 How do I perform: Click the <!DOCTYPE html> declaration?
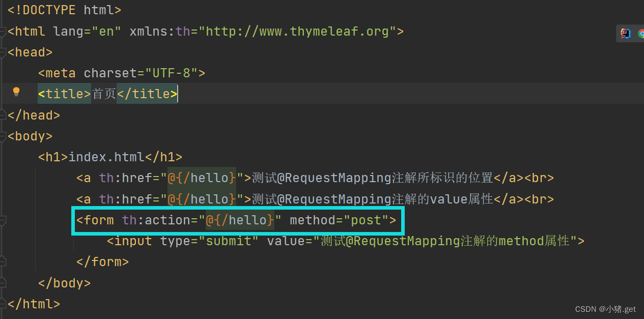pyautogui.click(x=65, y=10)
